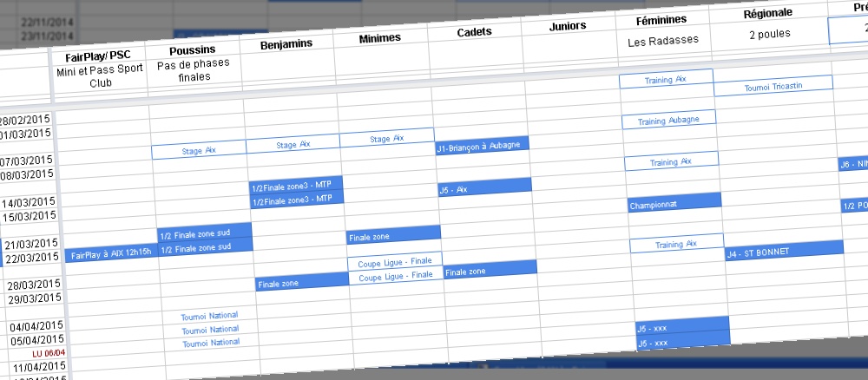Click the Tournoi Tricastin cell
Screen dimensions: 868x380
pos(773,86)
